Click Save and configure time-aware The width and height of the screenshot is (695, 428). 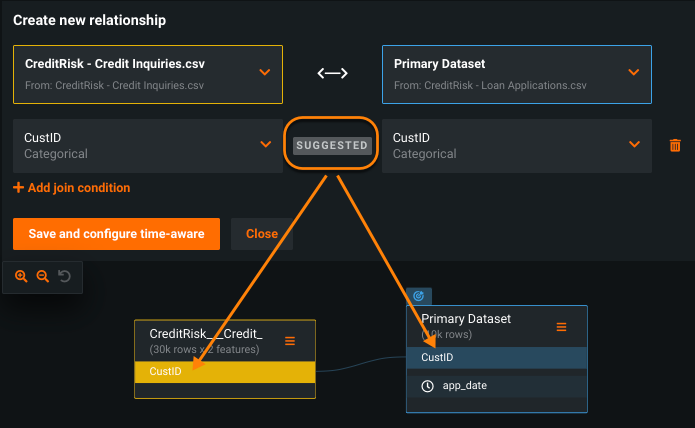click(116, 234)
